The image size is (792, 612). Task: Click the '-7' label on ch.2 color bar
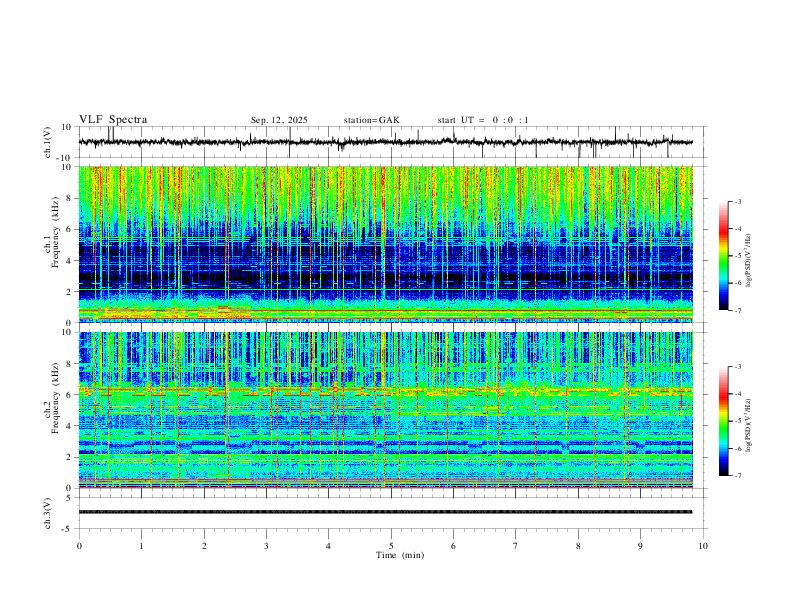point(737,476)
